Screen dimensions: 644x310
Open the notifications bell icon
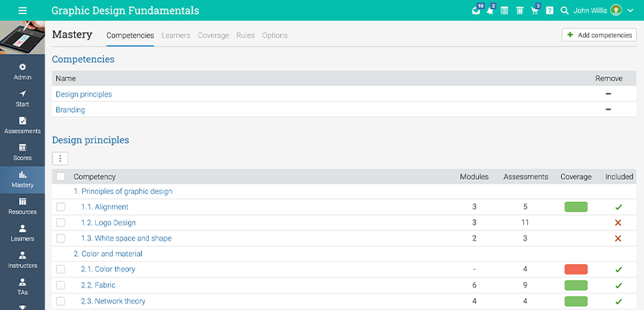(490, 10)
